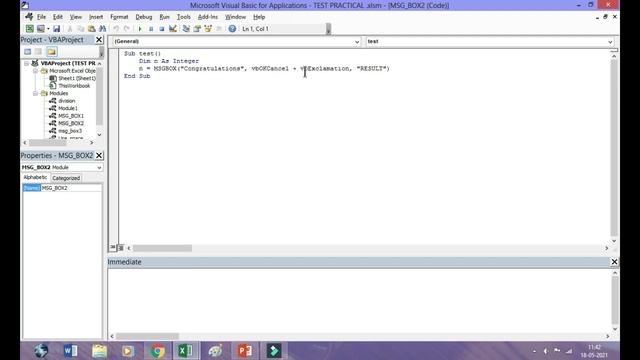Viewport: 640px width, 360px height.
Task: Click the (Name) property value field
Action: click(71, 188)
